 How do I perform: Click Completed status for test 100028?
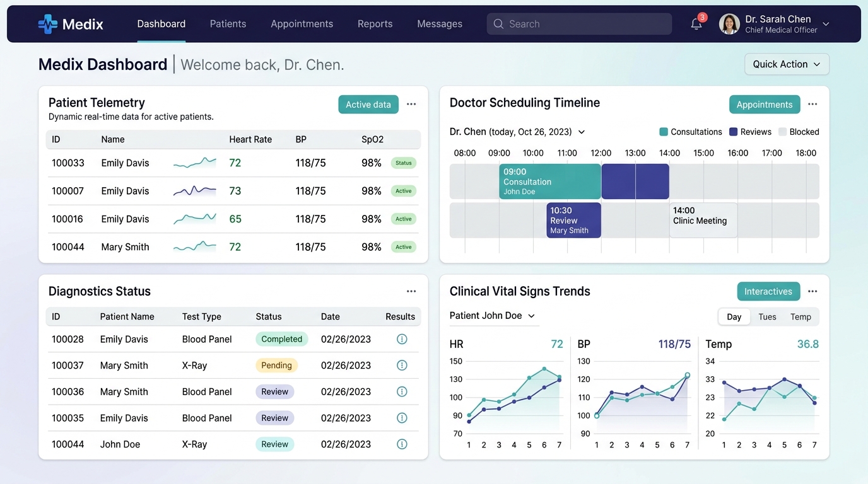[282, 339]
